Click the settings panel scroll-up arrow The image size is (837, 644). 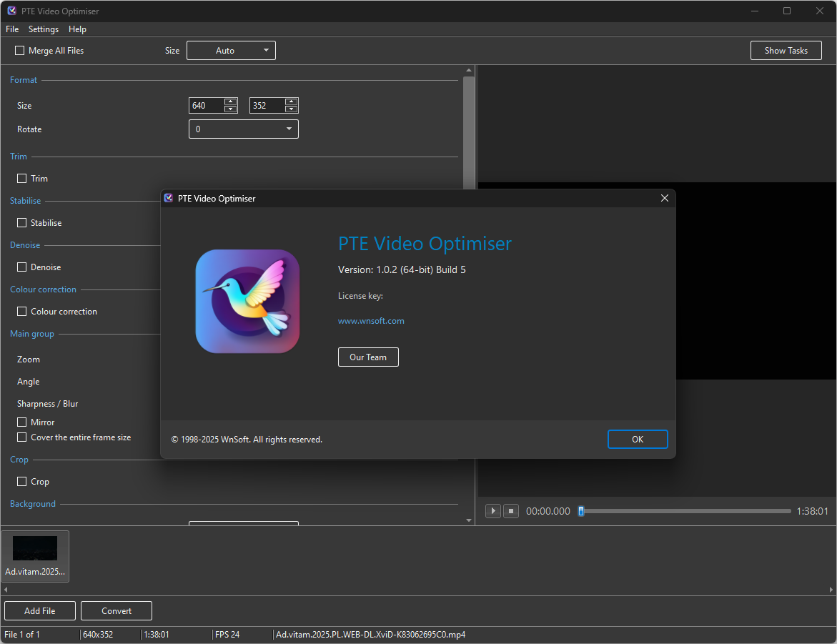click(469, 70)
